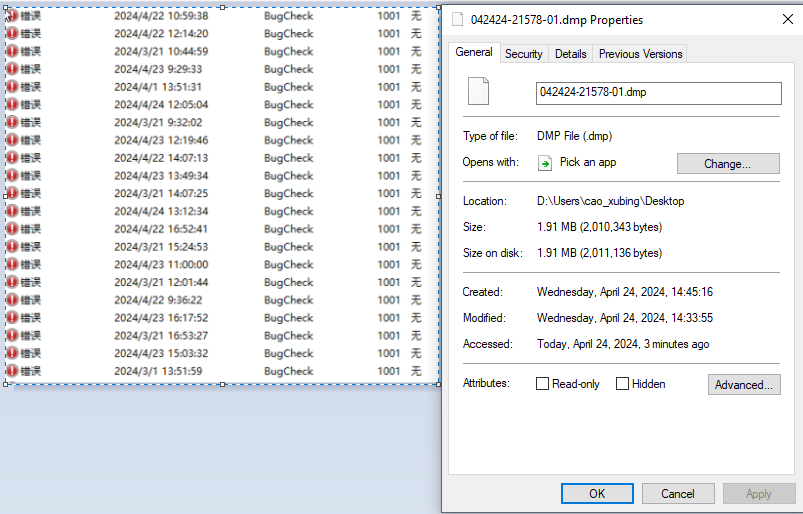Click the Cancel button
The width and height of the screenshot is (803, 514).
(x=678, y=494)
